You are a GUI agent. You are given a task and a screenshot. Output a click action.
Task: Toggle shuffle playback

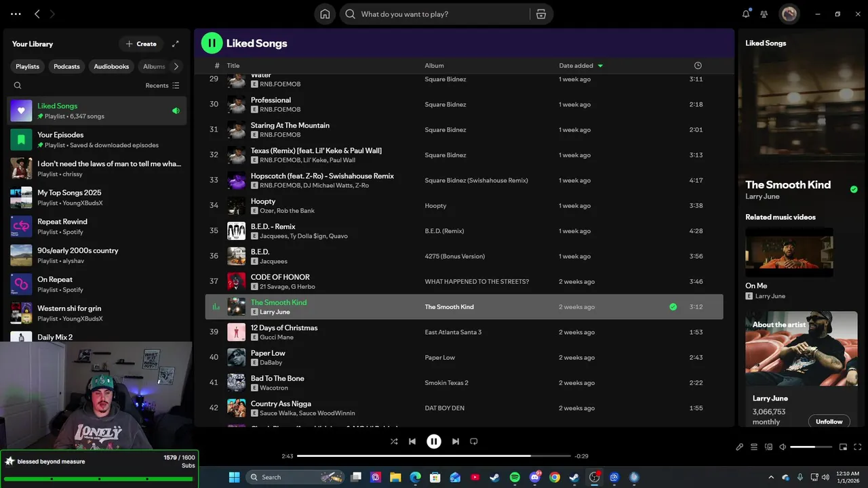coord(394,441)
